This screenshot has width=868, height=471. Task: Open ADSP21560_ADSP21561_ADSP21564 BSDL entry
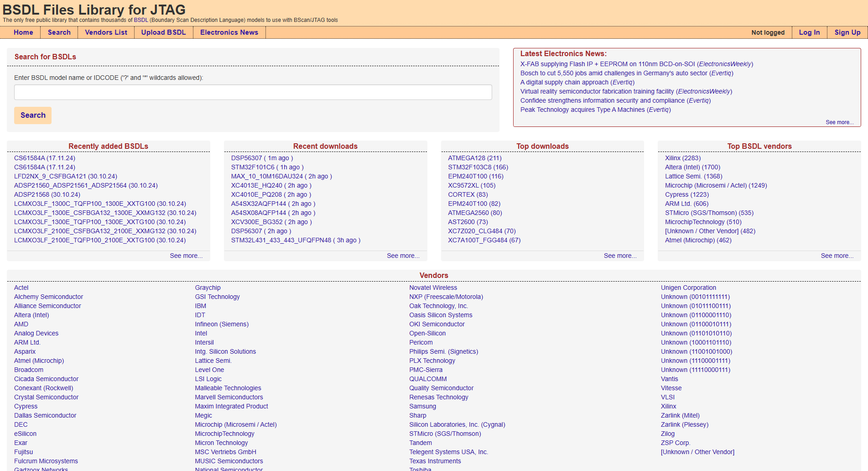(x=86, y=185)
